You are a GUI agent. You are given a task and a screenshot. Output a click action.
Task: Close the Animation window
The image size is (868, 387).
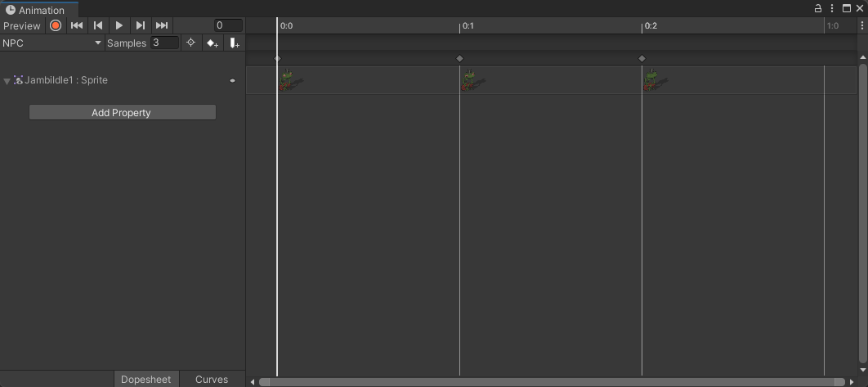pyautogui.click(x=860, y=8)
